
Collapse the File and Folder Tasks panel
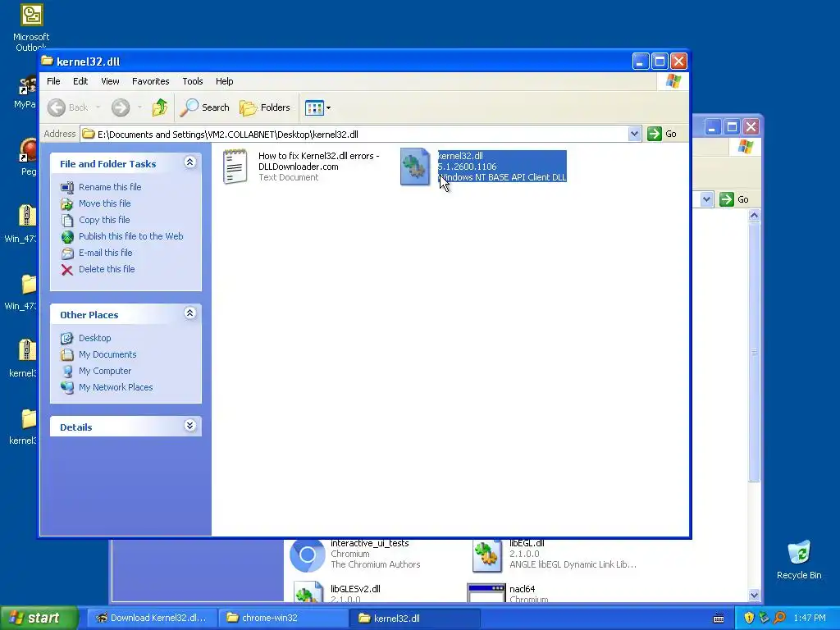189,162
